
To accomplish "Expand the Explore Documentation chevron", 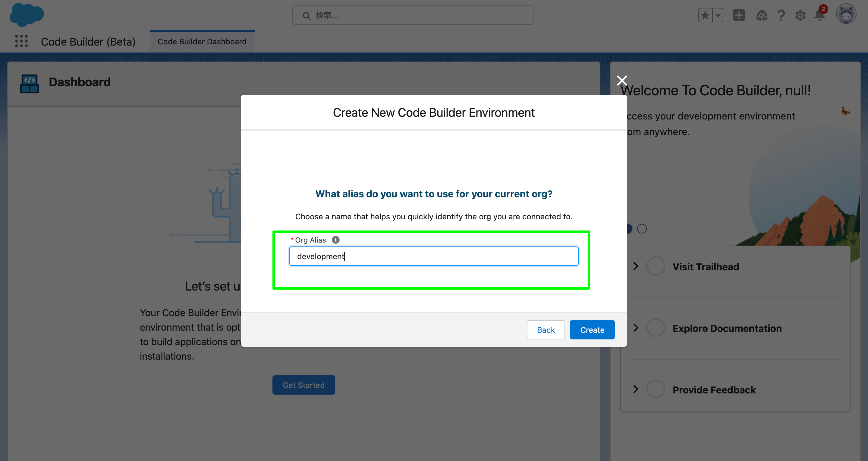I will tap(636, 328).
